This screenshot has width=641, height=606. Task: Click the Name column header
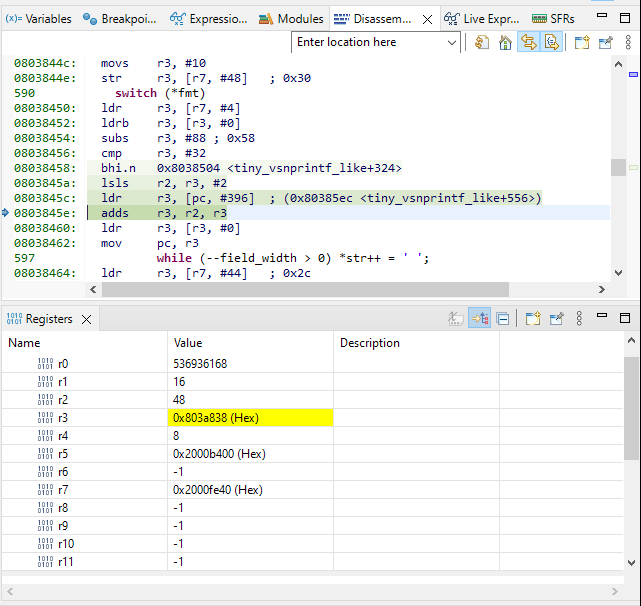84,343
